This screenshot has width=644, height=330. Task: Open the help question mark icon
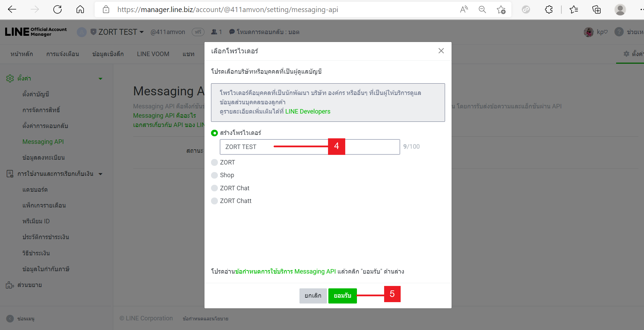(619, 32)
